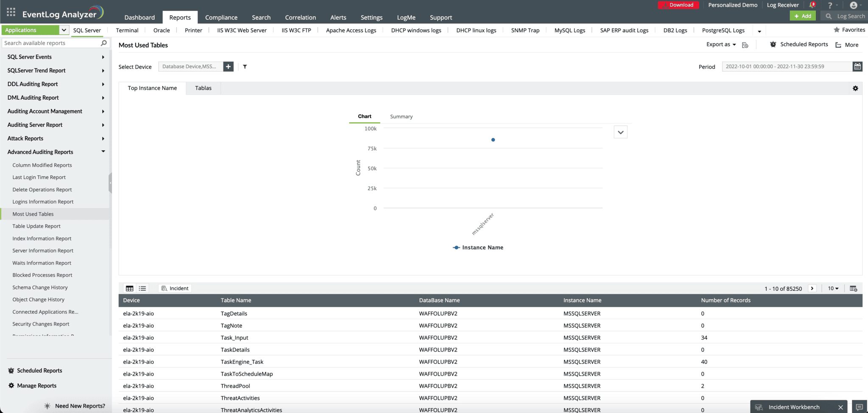Click the Favorites star icon
The width and height of the screenshot is (868, 413).
click(837, 30)
